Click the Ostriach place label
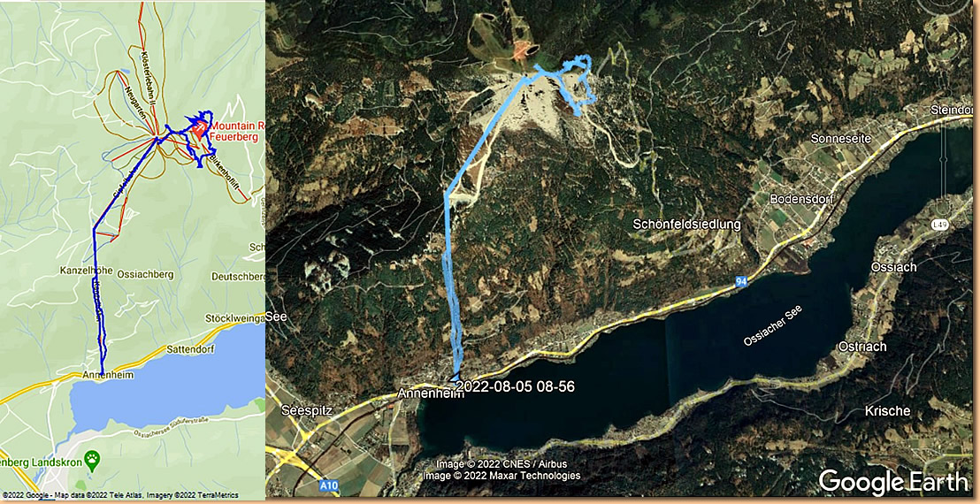Screen dimensions: 980x504 point(863,346)
